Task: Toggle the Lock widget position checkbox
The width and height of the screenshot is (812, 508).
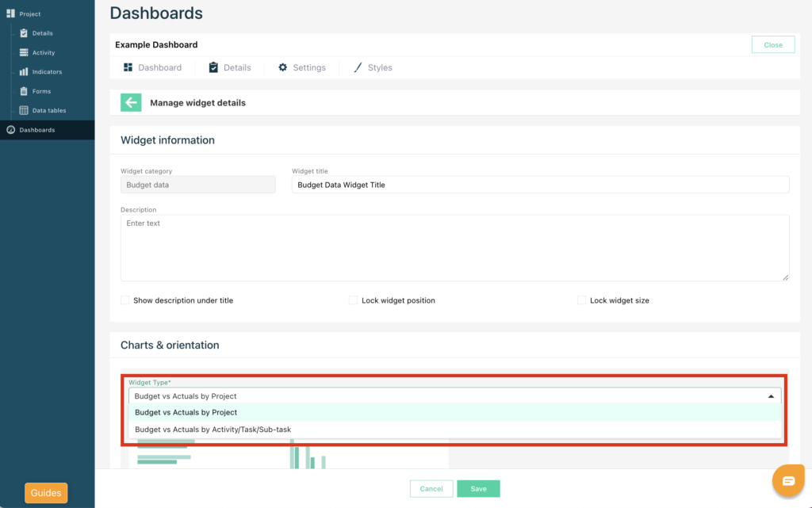Action: point(353,300)
